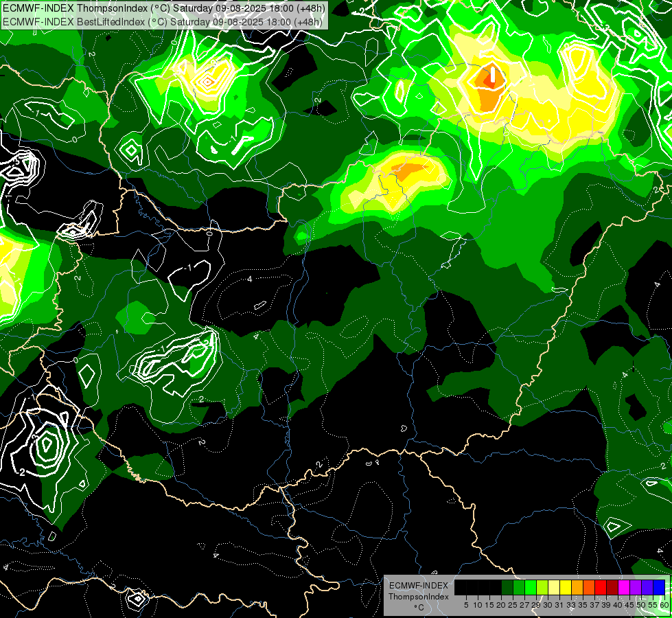The width and height of the screenshot is (672, 618).
Task: Click legend tick value '31'
Action: tap(559, 605)
